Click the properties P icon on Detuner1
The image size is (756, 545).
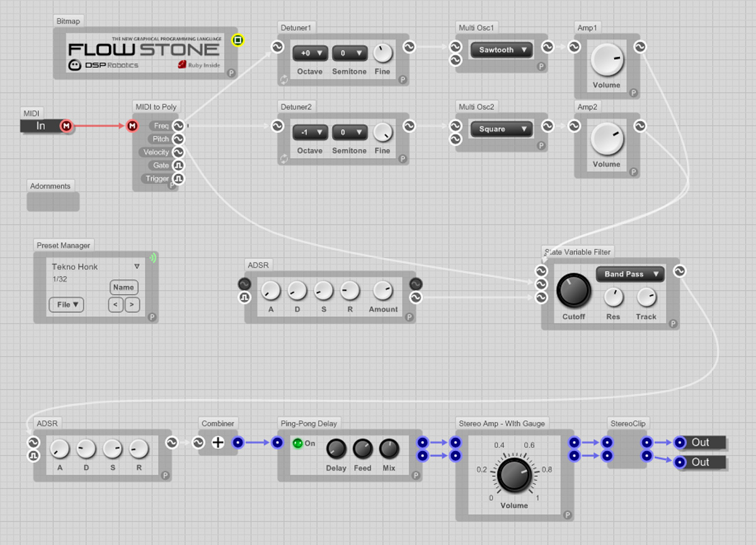[403, 80]
